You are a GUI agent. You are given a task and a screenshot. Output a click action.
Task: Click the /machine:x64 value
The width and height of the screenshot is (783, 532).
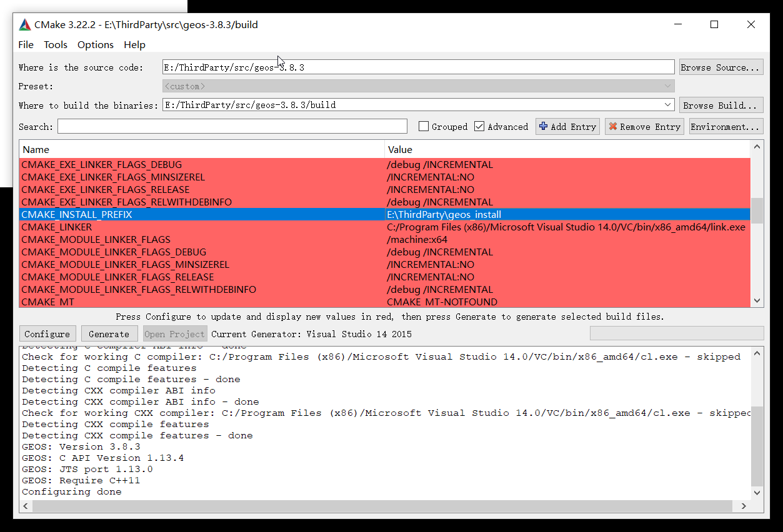pos(417,240)
